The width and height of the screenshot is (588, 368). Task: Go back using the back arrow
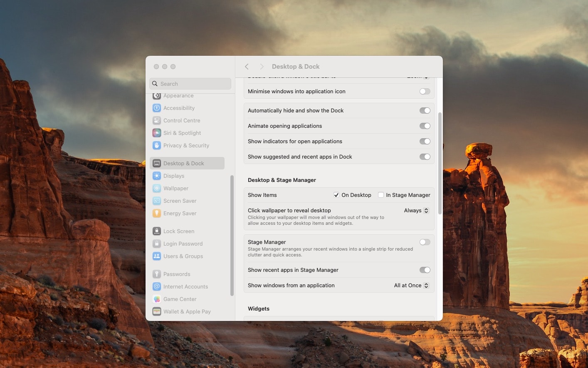[247, 67]
